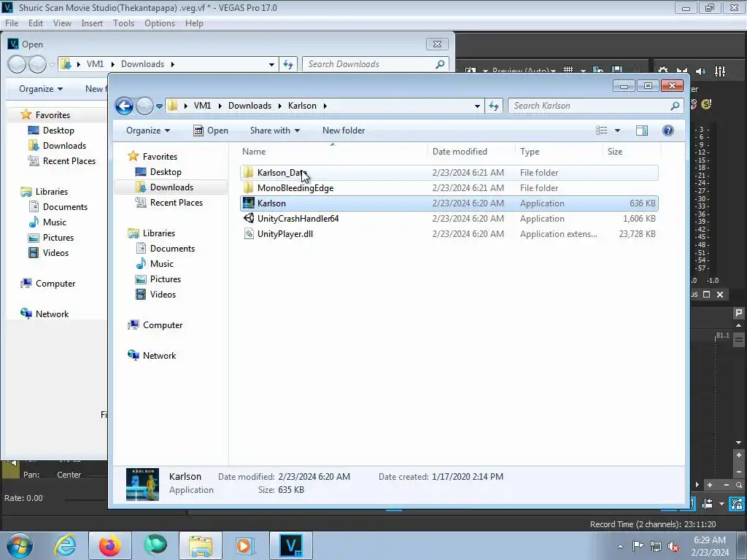Select the UnityPlayer.dll file

pyautogui.click(x=449, y=234)
